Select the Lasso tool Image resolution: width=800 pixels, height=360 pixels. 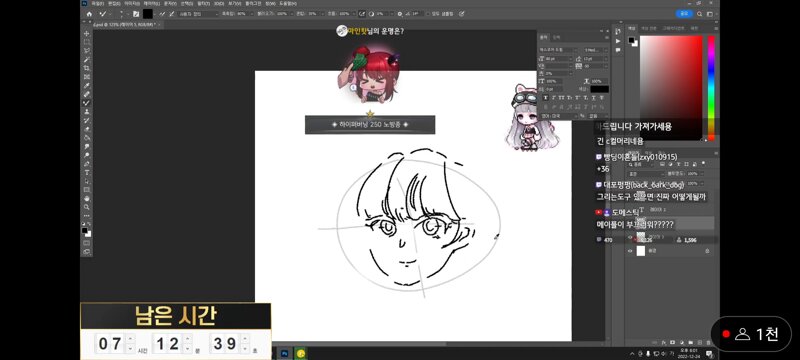(86, 50)
